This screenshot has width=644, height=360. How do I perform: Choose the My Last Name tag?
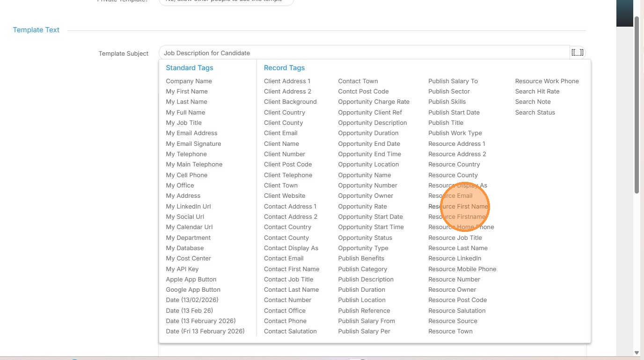tap(187, 101)
